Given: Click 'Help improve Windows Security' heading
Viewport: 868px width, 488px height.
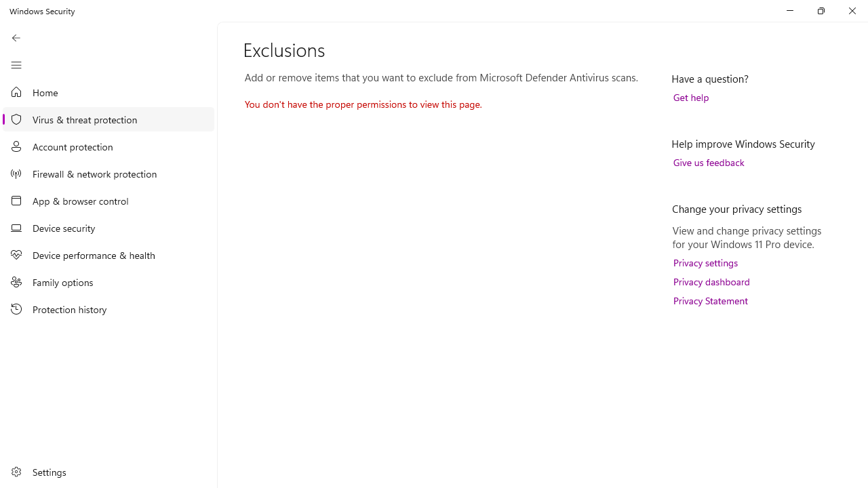Looking at the screenshot, I should (x=743, y=144).
